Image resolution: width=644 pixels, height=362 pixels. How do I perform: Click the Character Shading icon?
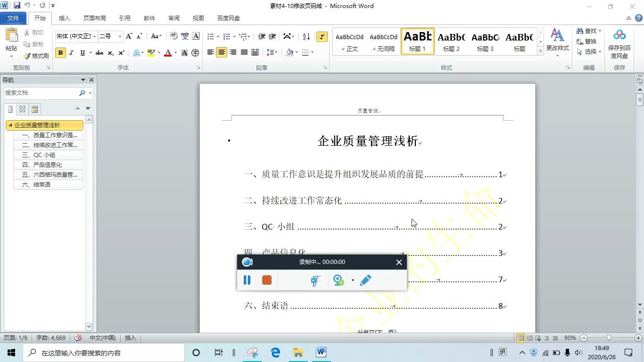[x=184, y=53]
